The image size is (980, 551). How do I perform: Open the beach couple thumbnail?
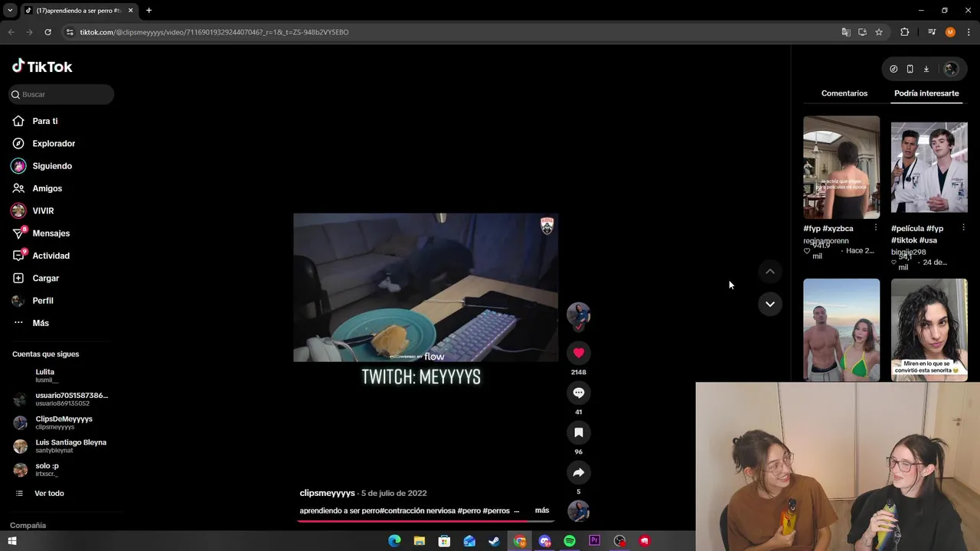click(841, 330)
